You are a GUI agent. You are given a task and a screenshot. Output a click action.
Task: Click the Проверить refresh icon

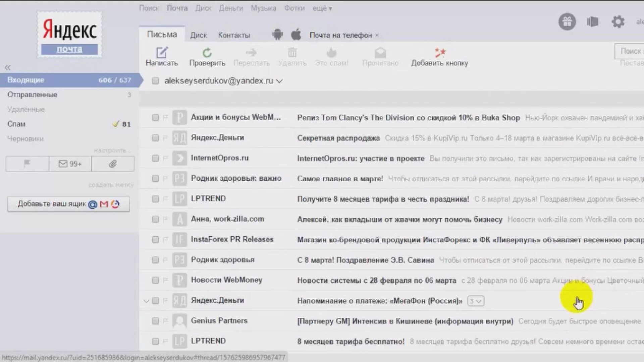[x=207, y=53]
